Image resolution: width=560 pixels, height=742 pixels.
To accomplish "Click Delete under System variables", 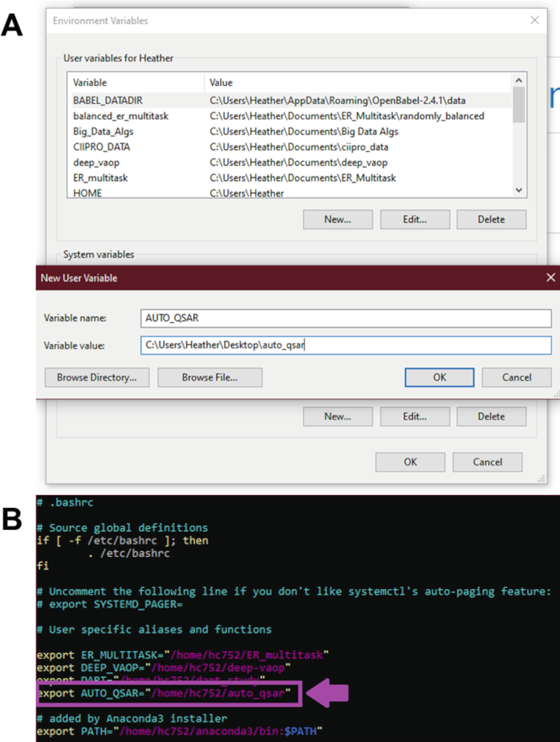I will 491,416.
